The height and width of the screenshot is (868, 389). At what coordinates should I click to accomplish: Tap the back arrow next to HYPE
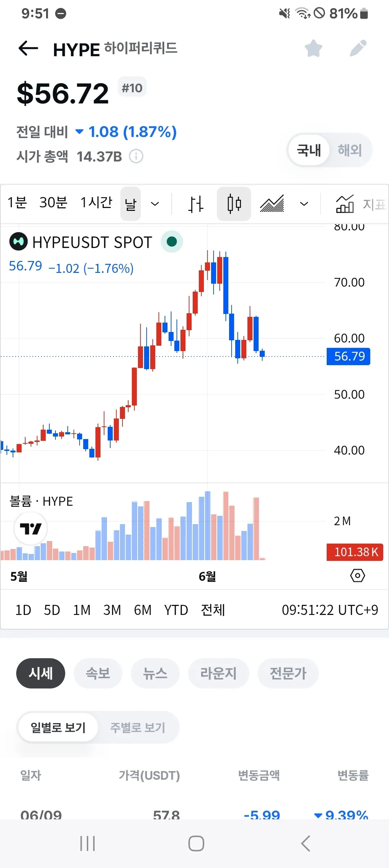click(x=28, y=48)
